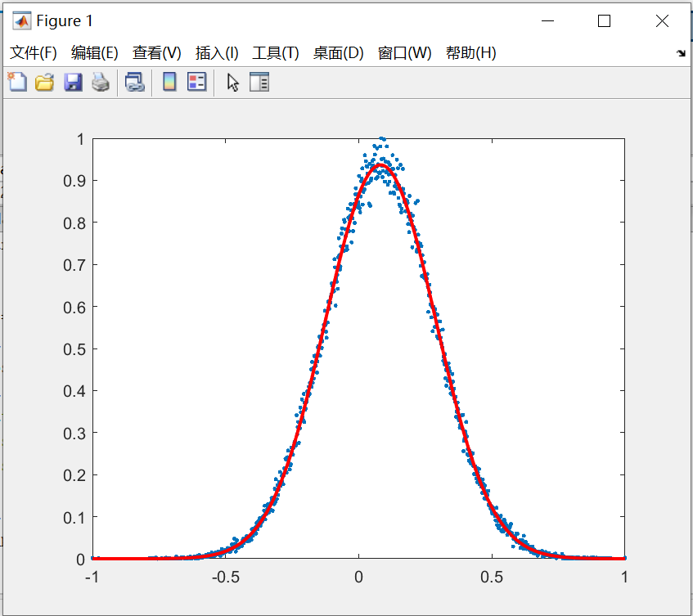Screen dimensions: 693x616
Task: Click the New Figure toolbar icon
Action: (17, 82)
